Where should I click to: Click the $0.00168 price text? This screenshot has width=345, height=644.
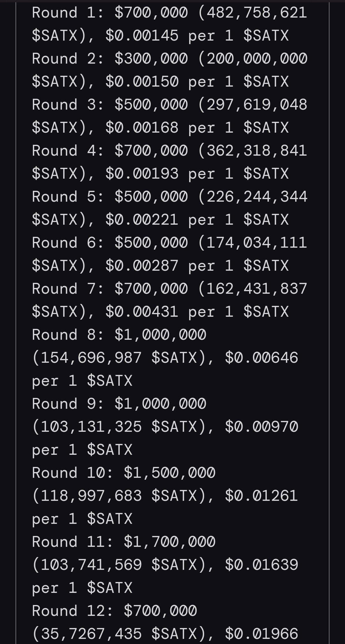tap(142, 128)
